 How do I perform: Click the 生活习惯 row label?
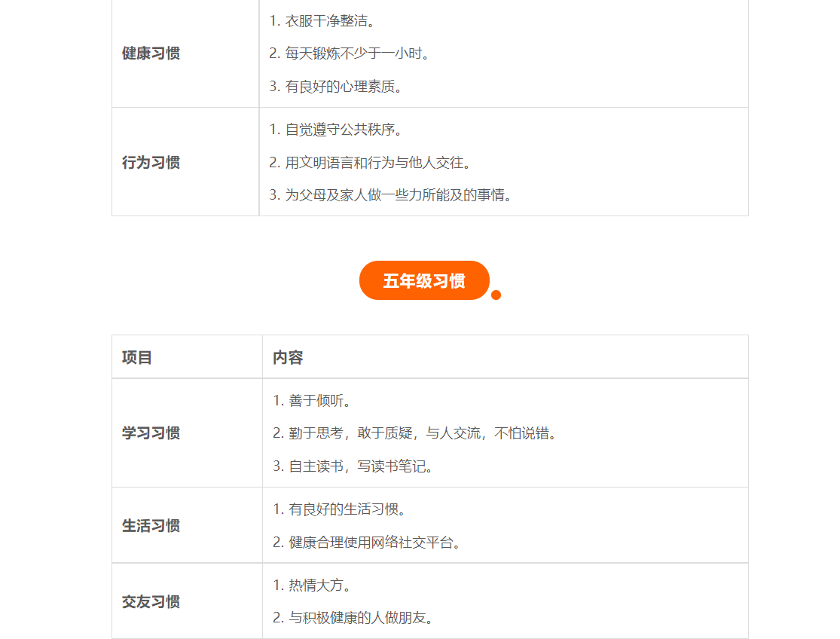(151, 525)
